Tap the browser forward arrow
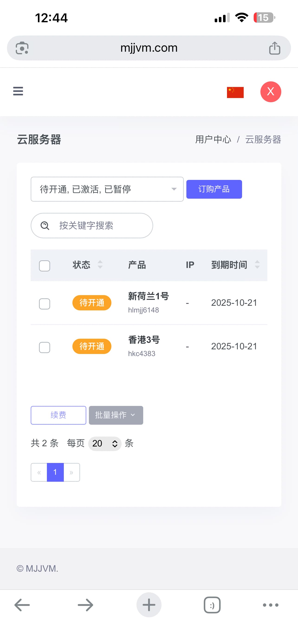 (x=85, y=605)
